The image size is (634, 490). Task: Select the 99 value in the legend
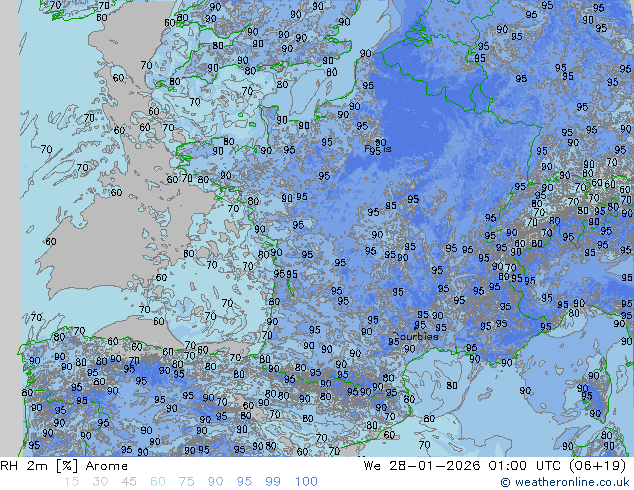tap(273, 482)
